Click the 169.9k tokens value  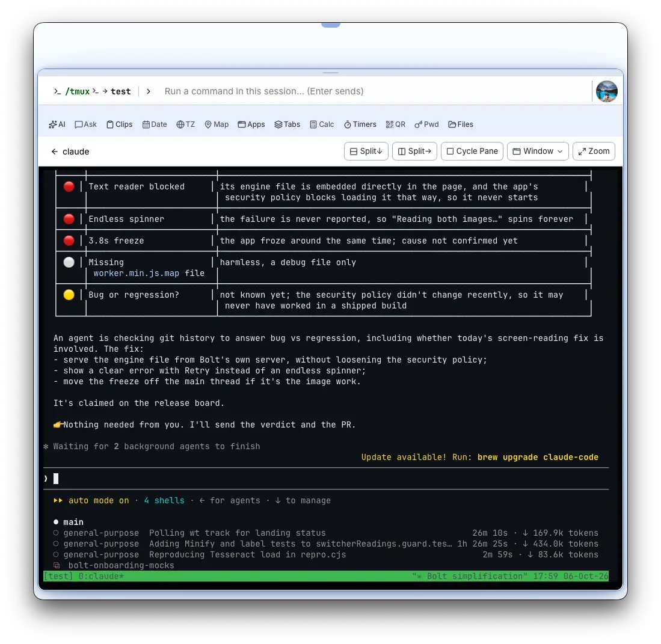[x=566, y=533]
